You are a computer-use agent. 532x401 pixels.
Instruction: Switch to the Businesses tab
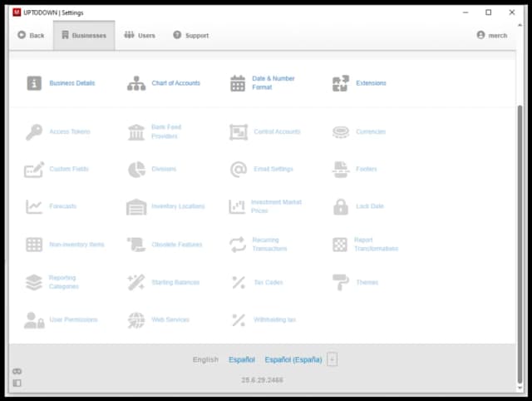coord(84,35)
